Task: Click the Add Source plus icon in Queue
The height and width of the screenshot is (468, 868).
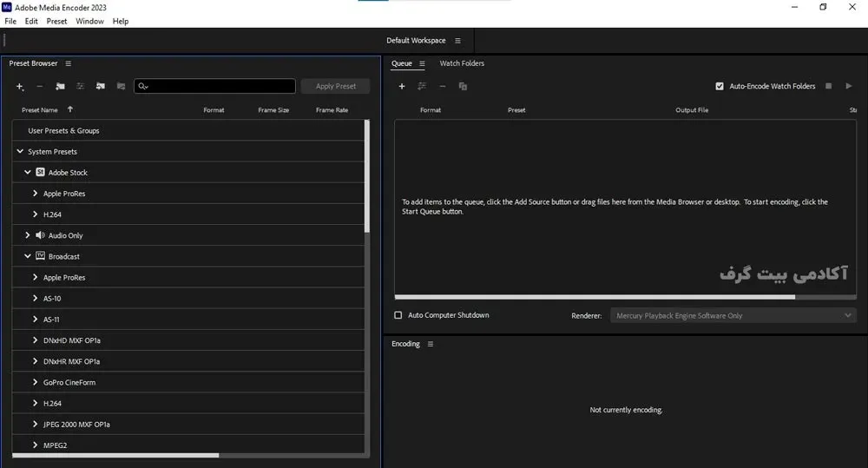Action: 402,87
